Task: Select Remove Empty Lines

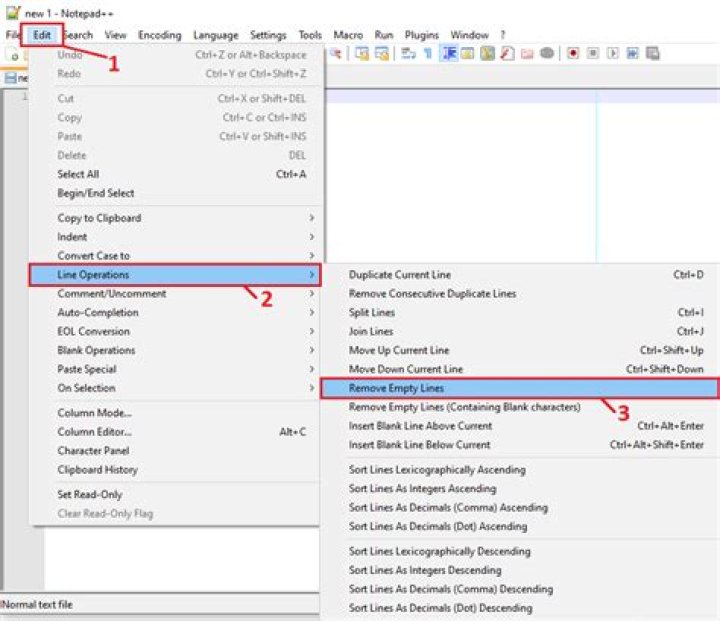Action: [x=520, y=388]
